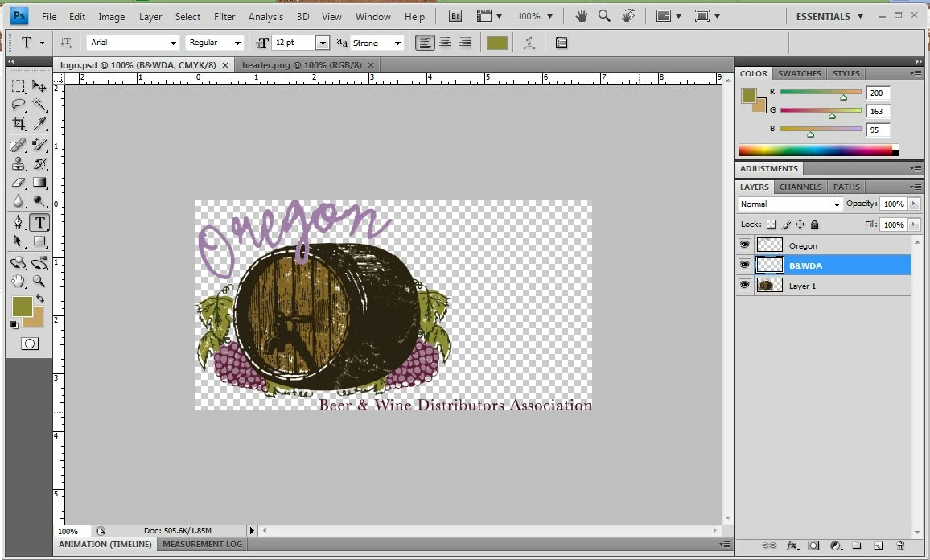Select the Burn tool
This screenshot has width=930, height=560.
[39, 201]
